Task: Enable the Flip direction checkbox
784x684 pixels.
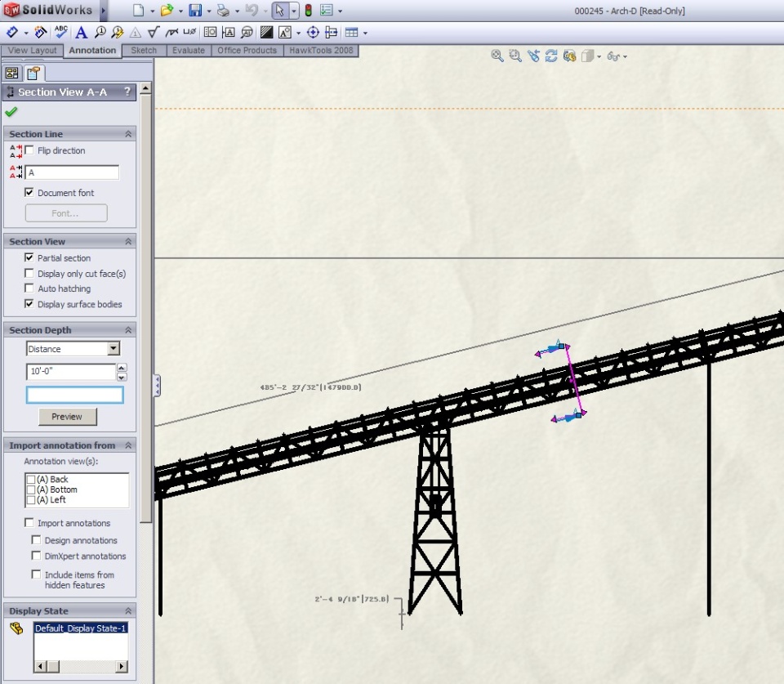Action: coord(29,150)
